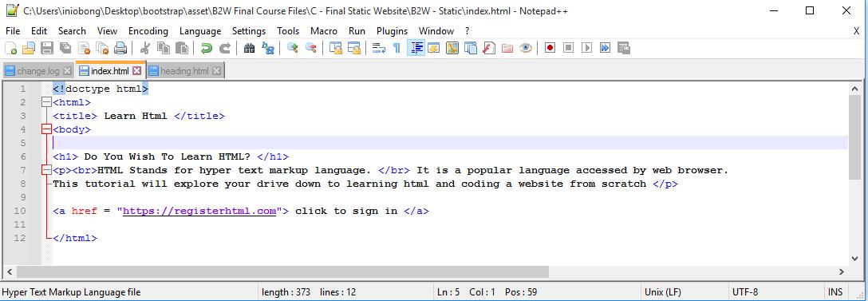Open the ? help menu
Viewport: 868px width, 301px height.
468,31
